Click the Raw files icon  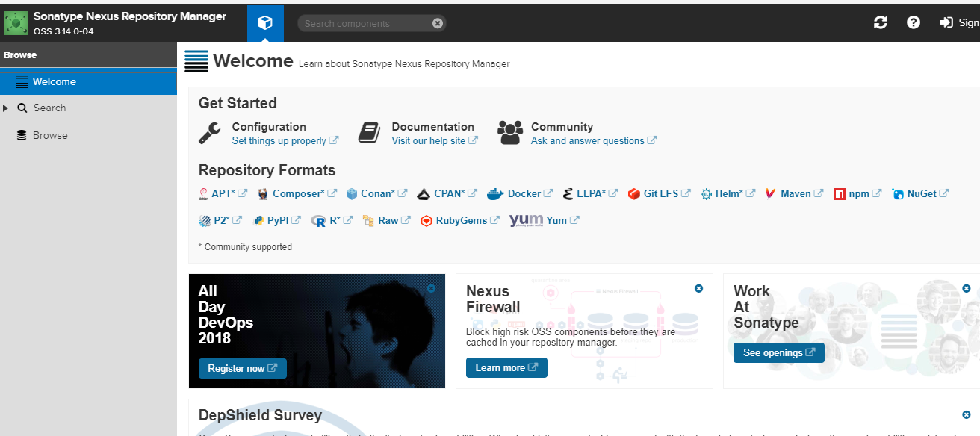[x=368, y=221]
